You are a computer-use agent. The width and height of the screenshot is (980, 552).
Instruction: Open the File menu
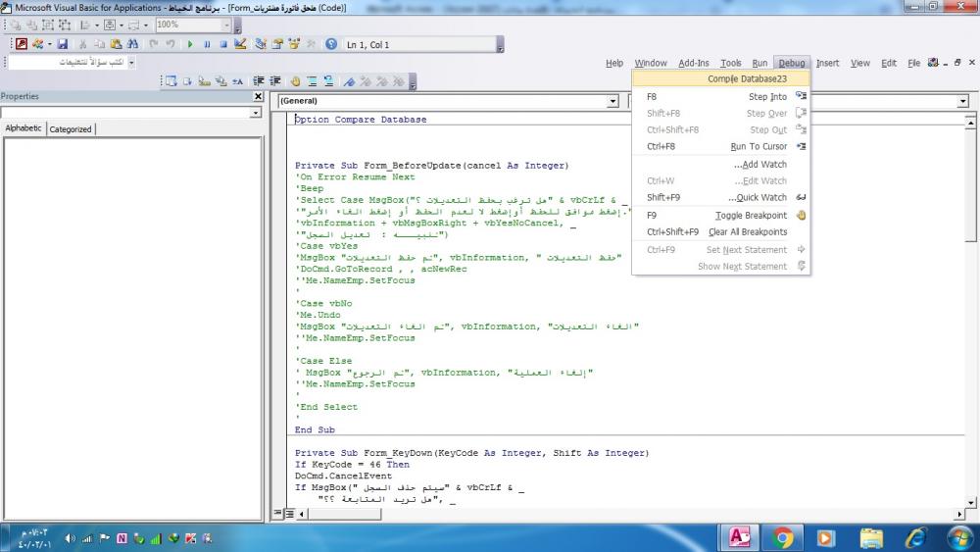[x=913, y=63]
